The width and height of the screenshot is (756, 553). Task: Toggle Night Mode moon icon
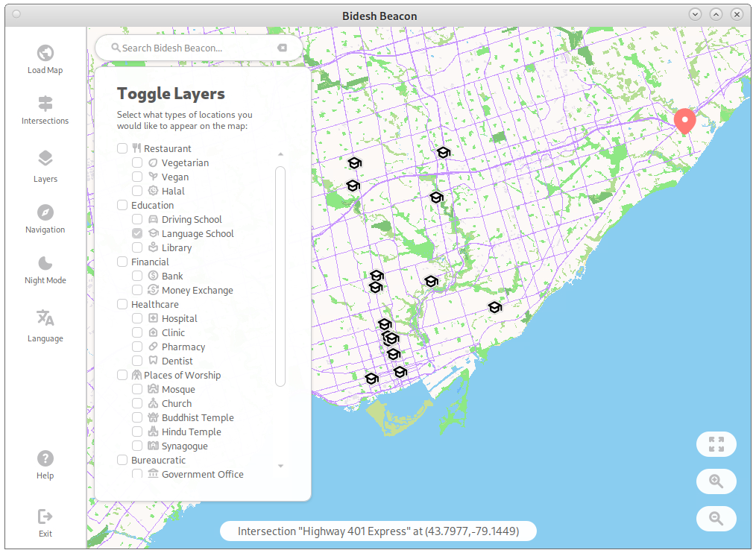[45, 263]
